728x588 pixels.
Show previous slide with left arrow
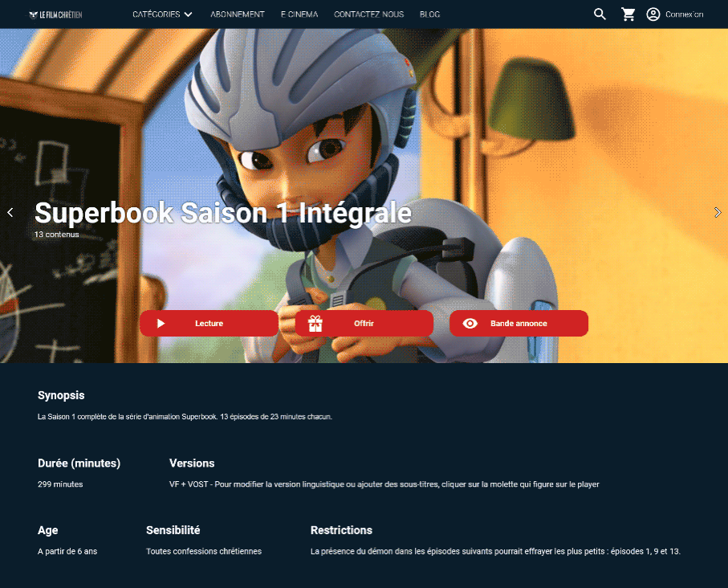[10, 212]
